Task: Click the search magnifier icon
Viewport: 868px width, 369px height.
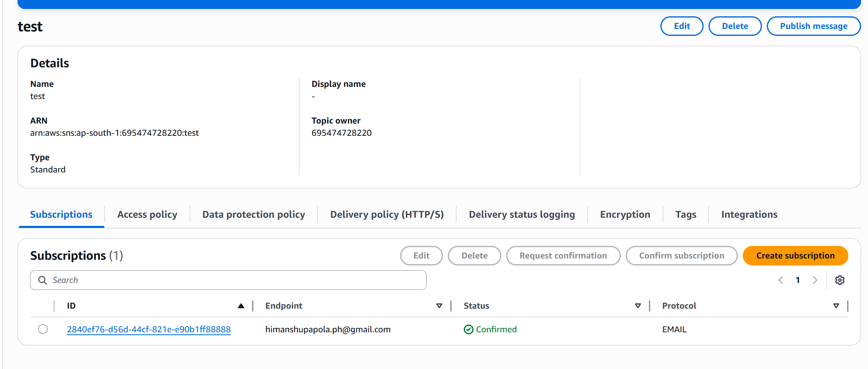Action: (x=42, y=280)
